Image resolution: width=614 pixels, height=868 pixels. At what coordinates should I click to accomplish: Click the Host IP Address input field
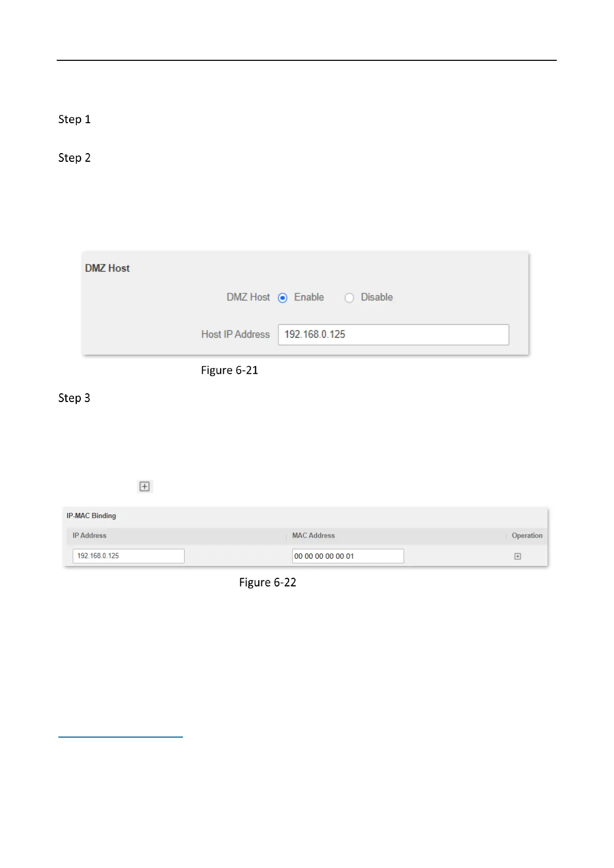pos(393,335)
